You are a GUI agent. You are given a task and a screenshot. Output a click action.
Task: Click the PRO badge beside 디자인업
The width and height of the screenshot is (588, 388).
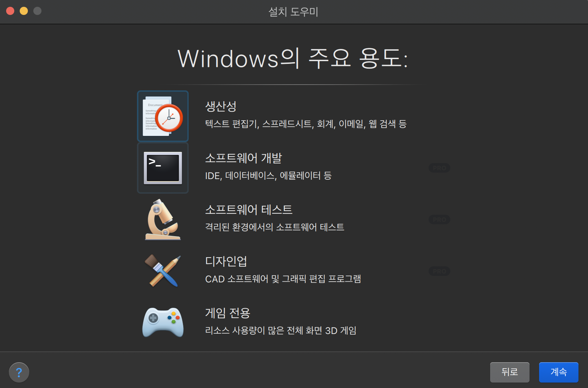coord(439,271)
